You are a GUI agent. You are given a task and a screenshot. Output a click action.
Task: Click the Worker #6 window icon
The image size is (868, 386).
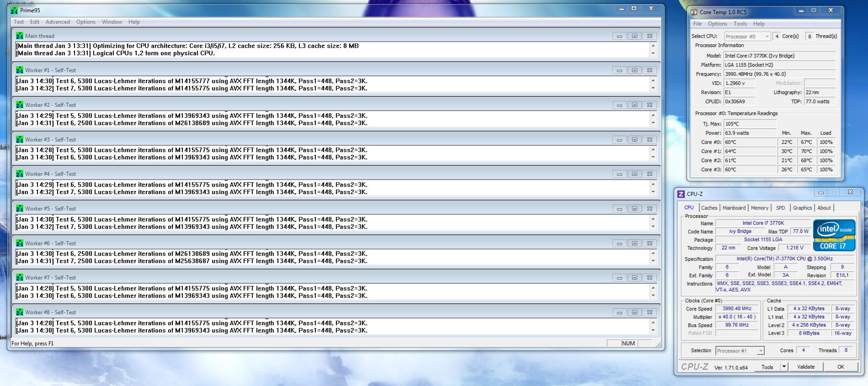pyautogui.click(x=20, y=243)
